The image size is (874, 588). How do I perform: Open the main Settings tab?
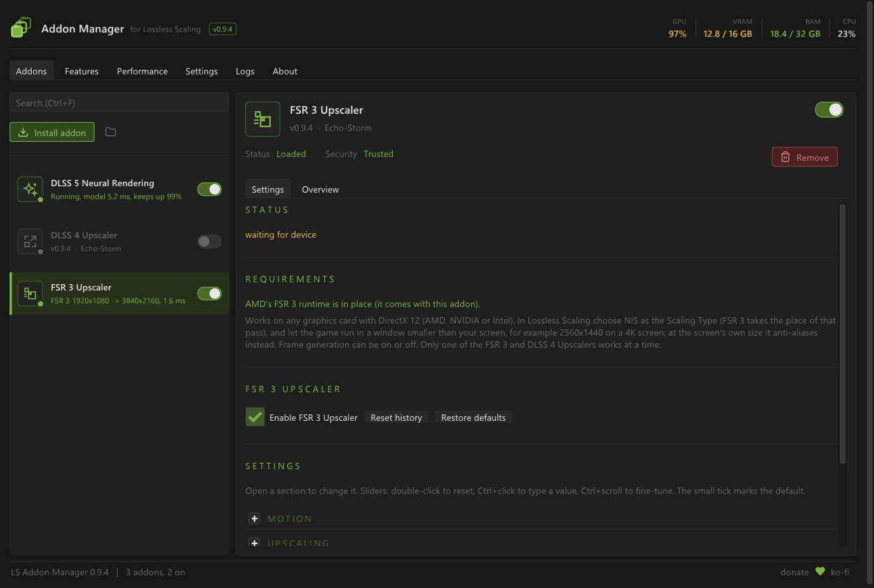(201, 71)
